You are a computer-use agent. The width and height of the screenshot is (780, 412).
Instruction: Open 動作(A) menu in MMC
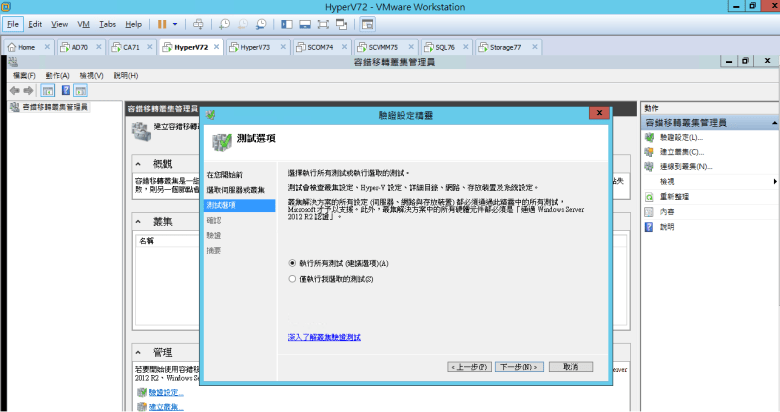[x=57, y=75]
